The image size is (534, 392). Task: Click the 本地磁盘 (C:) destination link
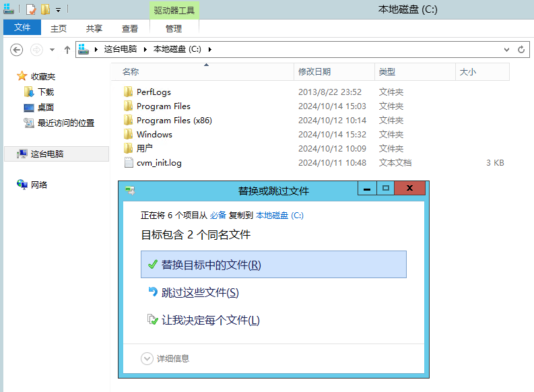[x=279, y=216]
